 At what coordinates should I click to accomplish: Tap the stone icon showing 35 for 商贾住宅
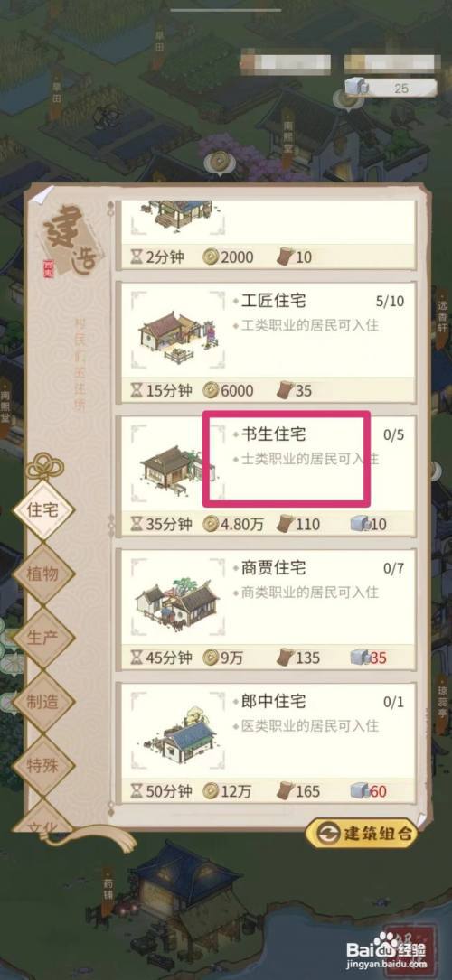(x=360, y=658)
